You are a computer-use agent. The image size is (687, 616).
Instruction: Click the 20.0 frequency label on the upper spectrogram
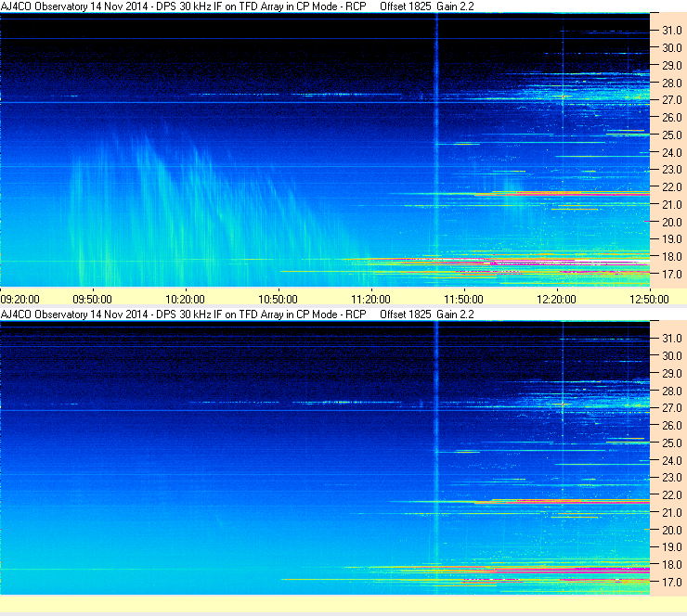[671, 223]
